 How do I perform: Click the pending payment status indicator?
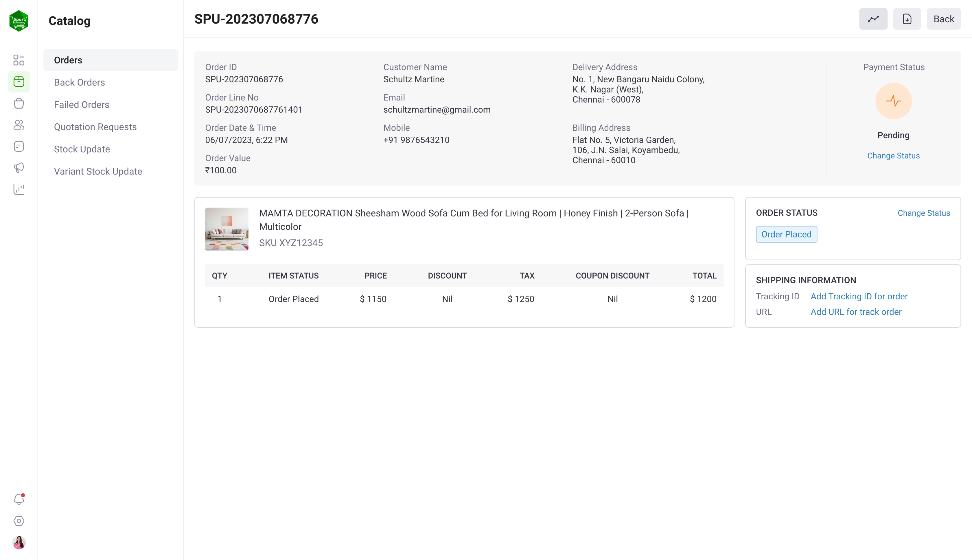coord(894,101)
